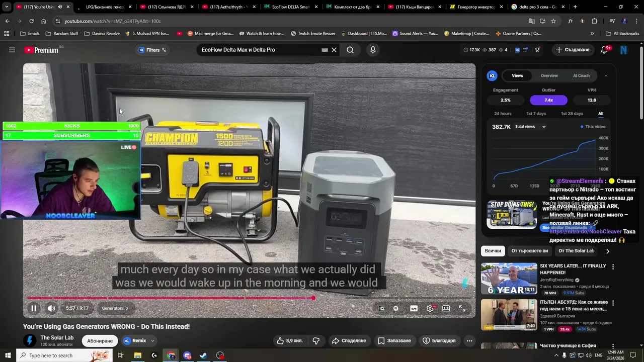Viewport: 644px width, 362px height.
Task: Mute the video volume
Action: pos(51,308)
